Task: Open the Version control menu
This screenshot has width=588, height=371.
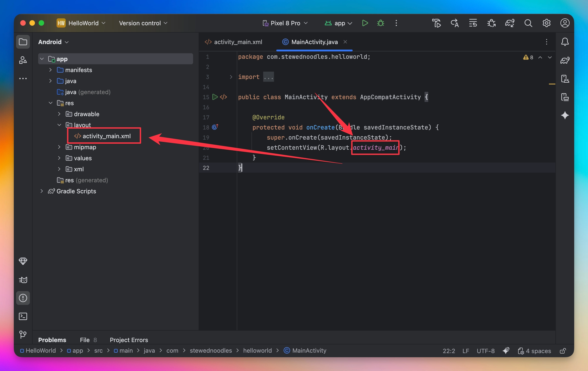Action: (x=143, y=23)
